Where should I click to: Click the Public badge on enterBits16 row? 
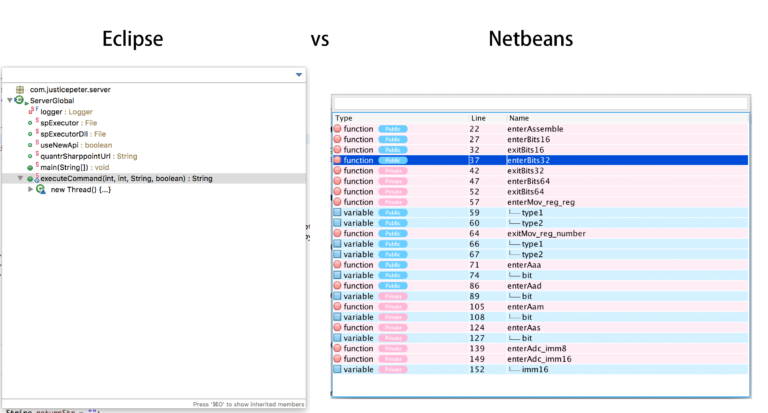[x=393, y=140]
